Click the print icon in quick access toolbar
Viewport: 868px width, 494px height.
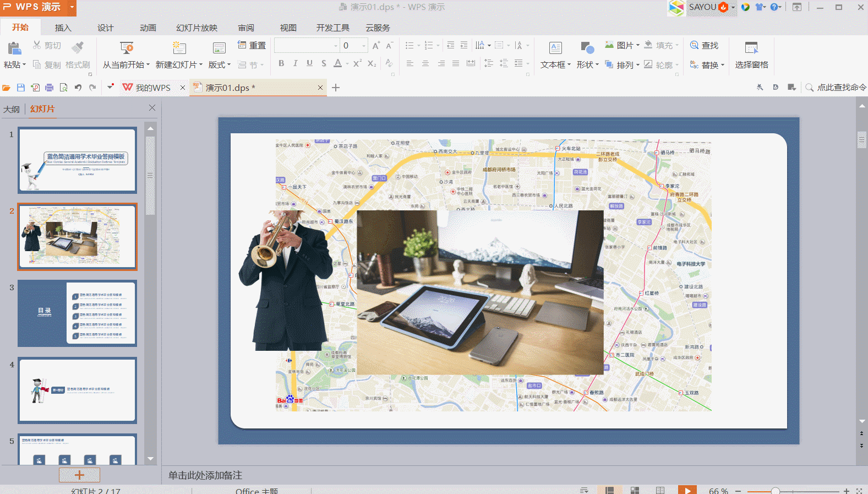tap(50, 88)
